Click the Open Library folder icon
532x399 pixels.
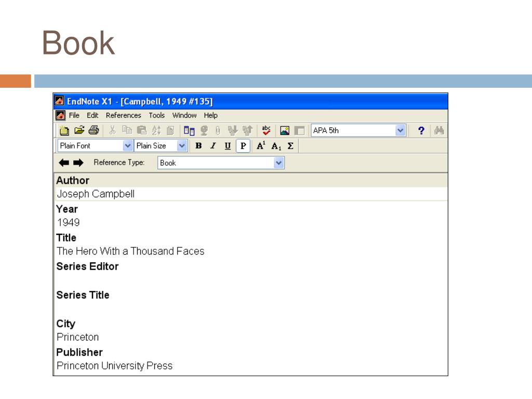(x=79, y=130)
